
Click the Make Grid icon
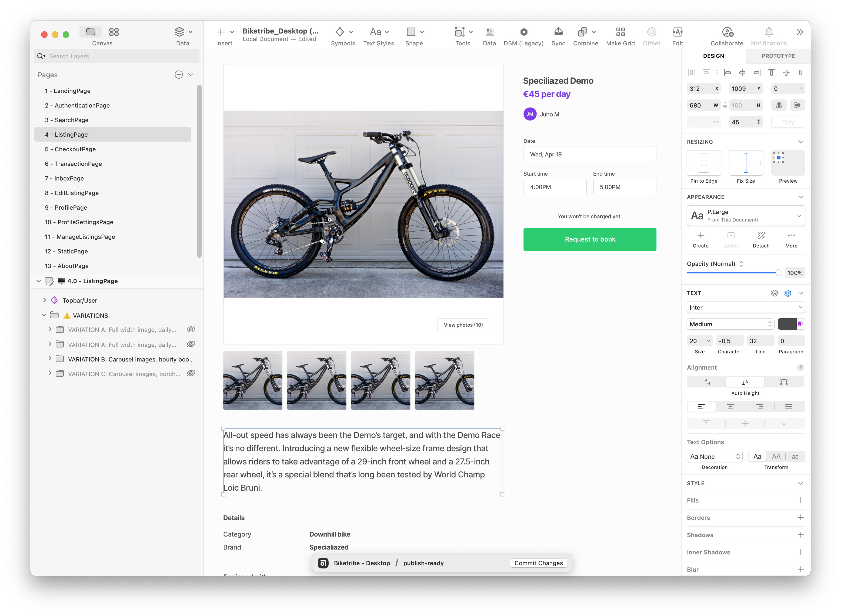coord(620,32)
